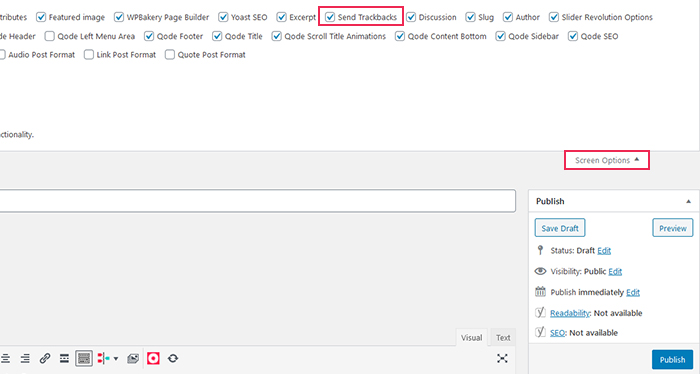Image resolution: width=700 pixels, height=374 pixels.
Task: Uncheck the Featured image checkbox
Action: (41, 17)
